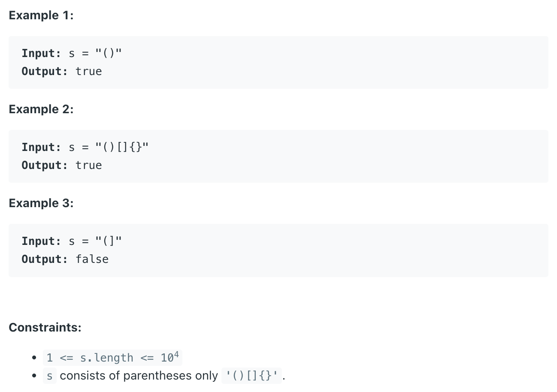Click the "true" output value in Example 2
The image size is (557, 392).
tap(89, 165)
